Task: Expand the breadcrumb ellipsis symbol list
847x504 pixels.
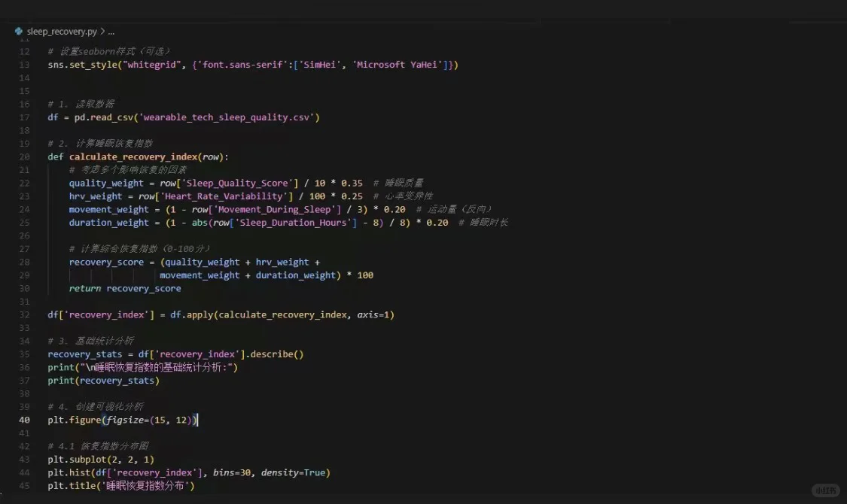Action: (111, 32)
